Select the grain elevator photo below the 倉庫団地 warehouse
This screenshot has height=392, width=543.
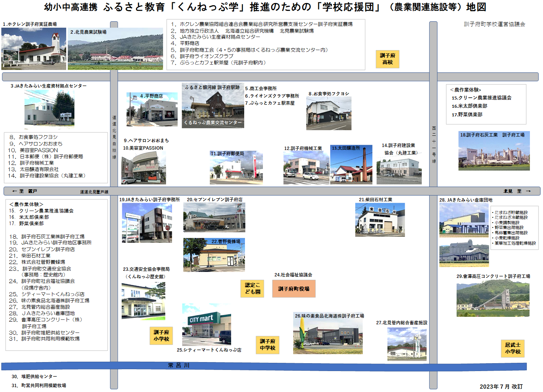point(464,253)
